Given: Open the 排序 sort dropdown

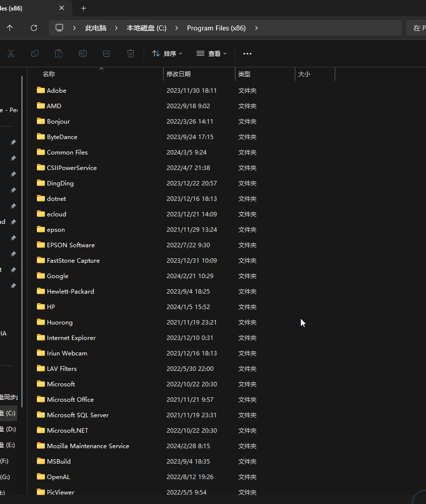Looking at the screenshot, I should pos(167,53).
